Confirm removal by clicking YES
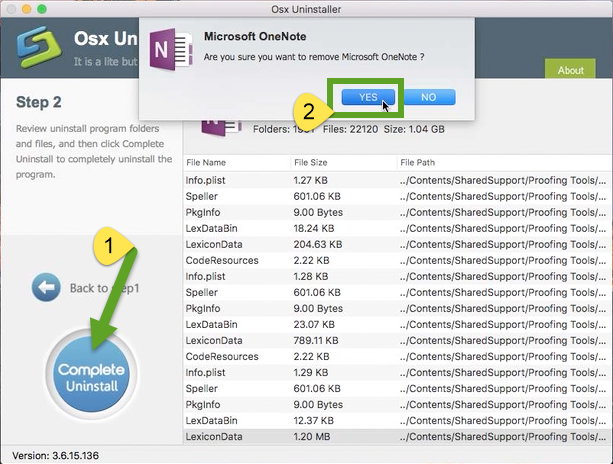This screenshot has height=464, width=613. click(368, 97)
